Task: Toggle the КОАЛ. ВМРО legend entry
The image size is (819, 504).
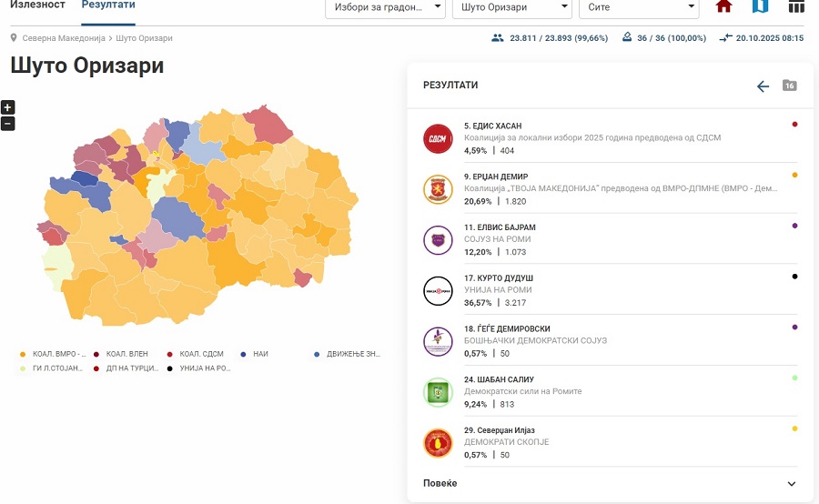Action: (54, 354)
